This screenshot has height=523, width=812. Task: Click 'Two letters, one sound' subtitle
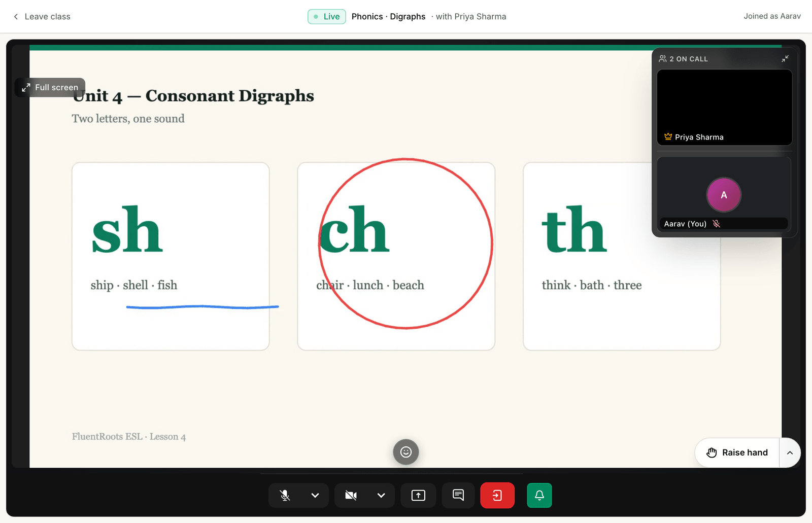coord(128,119)
